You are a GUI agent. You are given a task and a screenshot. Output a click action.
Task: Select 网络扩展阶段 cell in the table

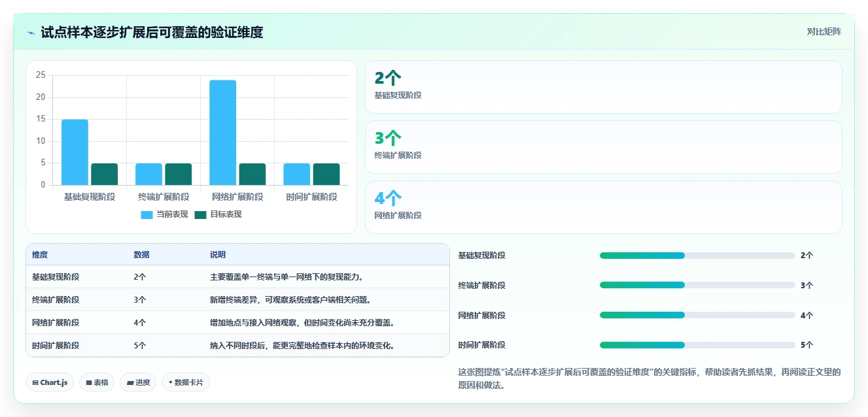tap(56, 323)
